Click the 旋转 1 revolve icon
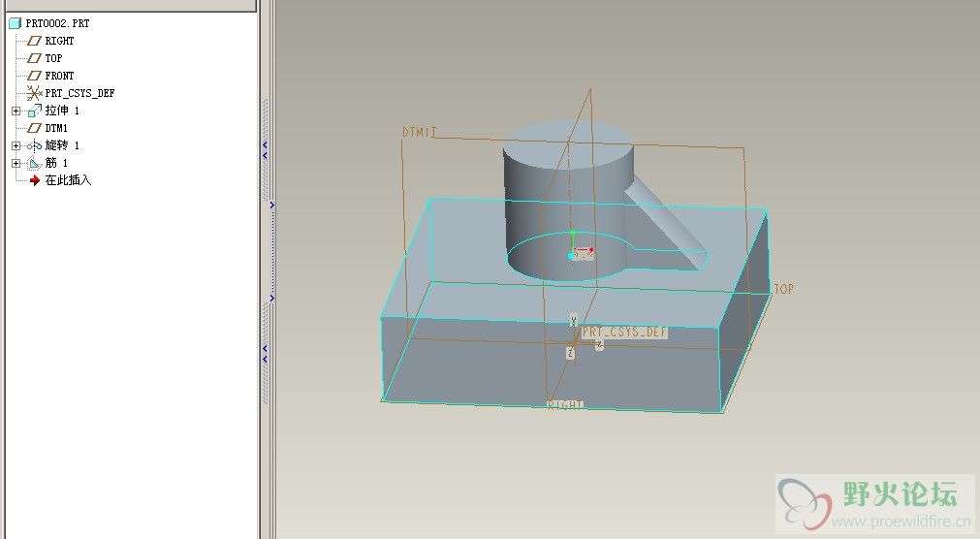This screenshot has height=539, width=980. (x=34, y=145)
